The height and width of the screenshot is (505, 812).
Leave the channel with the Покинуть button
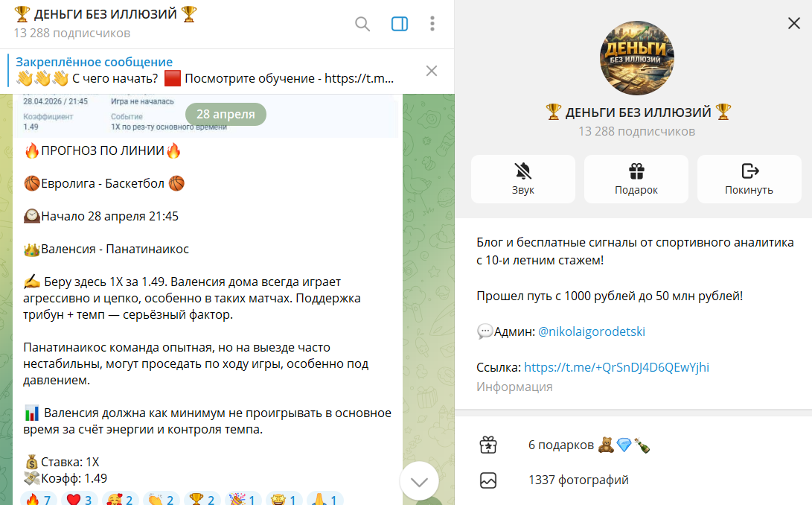tap(749, 179)
